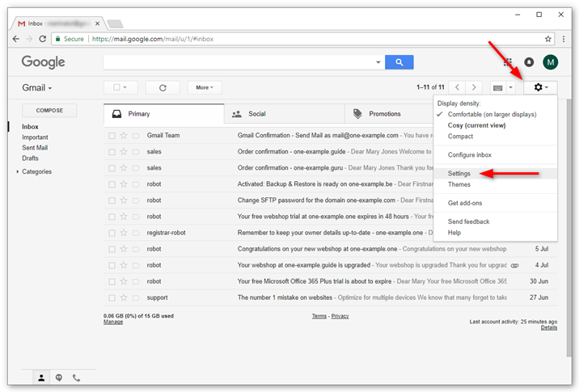
Task: Open the phone call tab icon
Action: click(x=77, y=377)
